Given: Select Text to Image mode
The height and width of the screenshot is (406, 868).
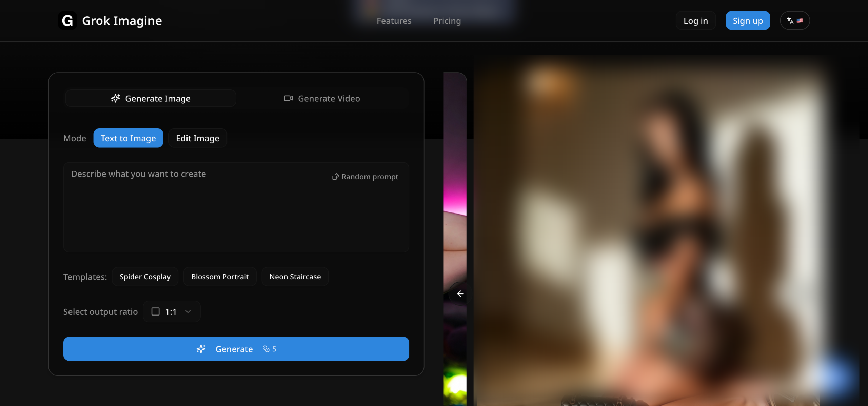Looking at the screenshot, I should coord(128,138).
